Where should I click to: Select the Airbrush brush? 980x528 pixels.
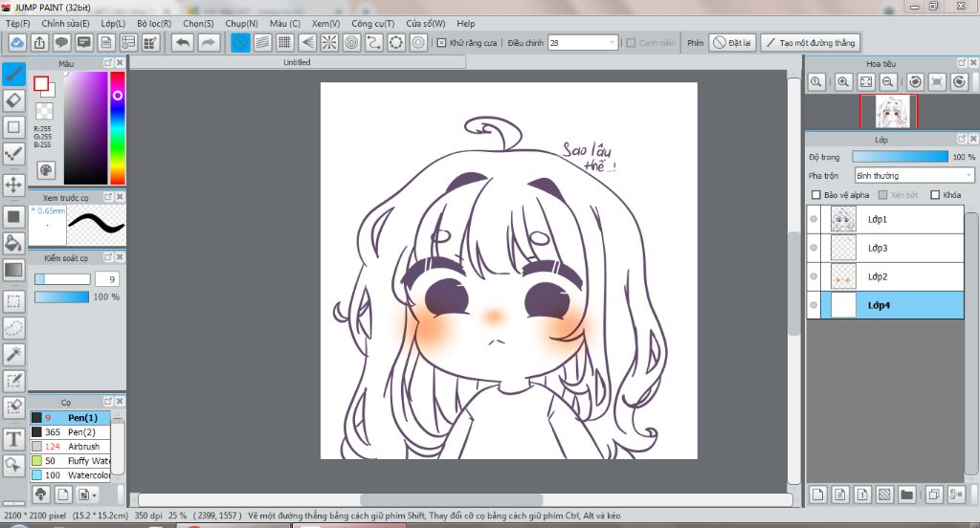tap(70, 446)
